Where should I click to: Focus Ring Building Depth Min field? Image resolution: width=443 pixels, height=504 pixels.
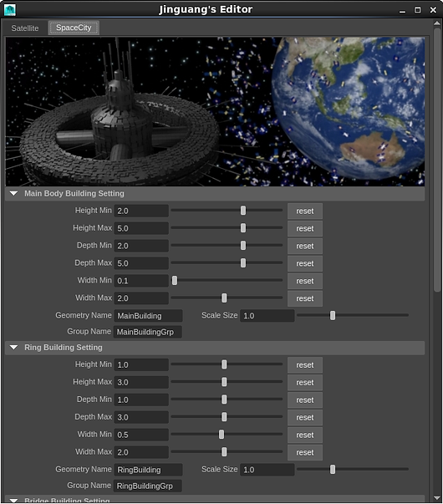141,400
